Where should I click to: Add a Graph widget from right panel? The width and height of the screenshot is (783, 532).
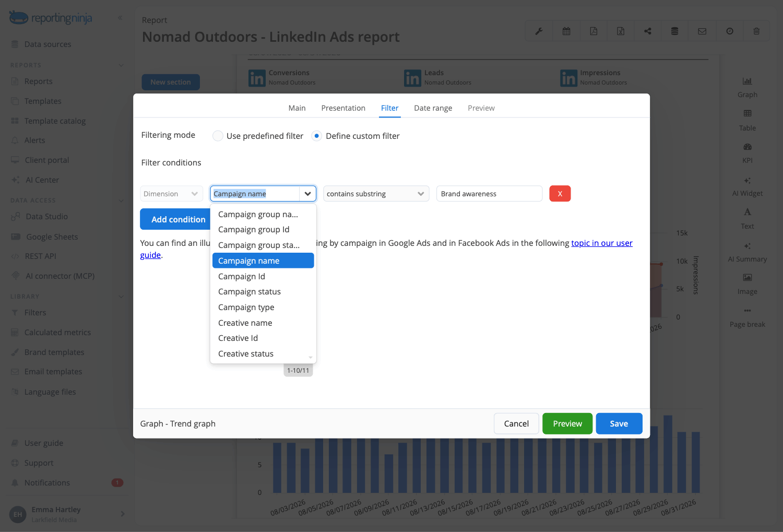pyautogui.click(x=748, y=87)
